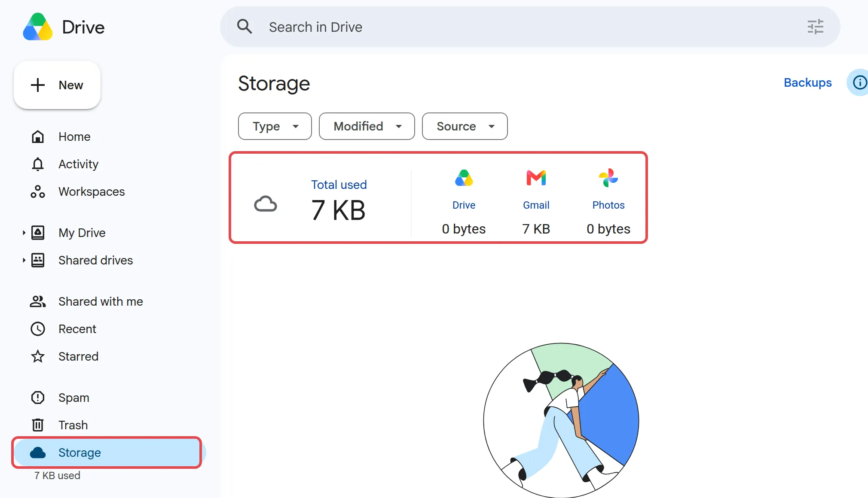
Task: Open Workspaces in the sidebar
Action: (x=109, y=191)
